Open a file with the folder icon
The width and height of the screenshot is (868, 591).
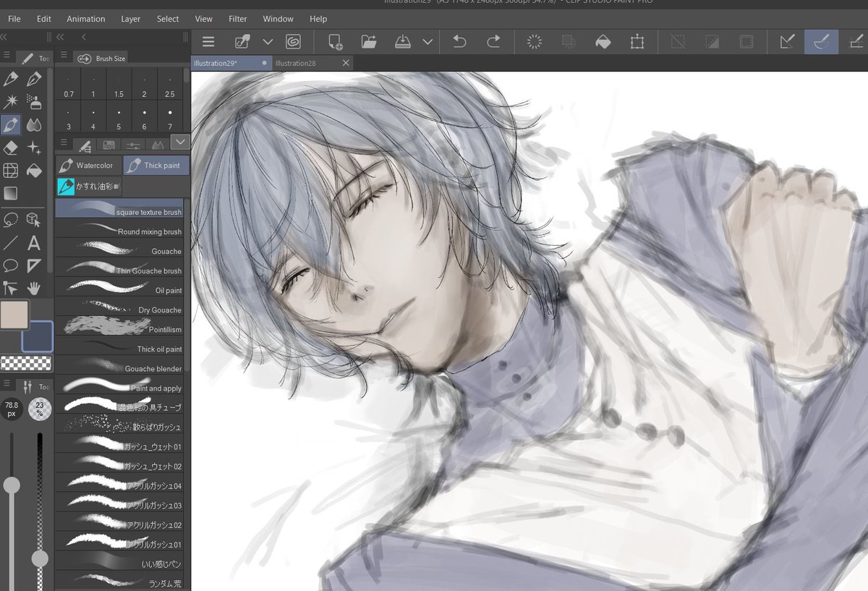[x=369, y=42]
